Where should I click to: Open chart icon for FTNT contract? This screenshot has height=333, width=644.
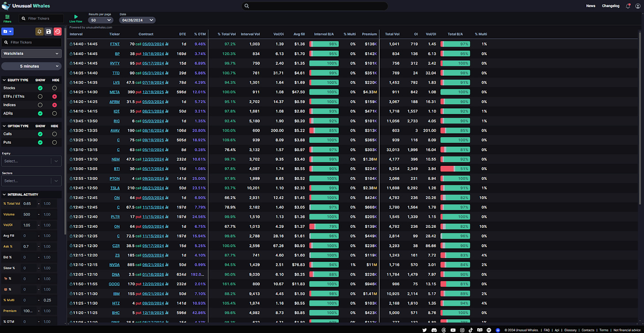[167, 44]
